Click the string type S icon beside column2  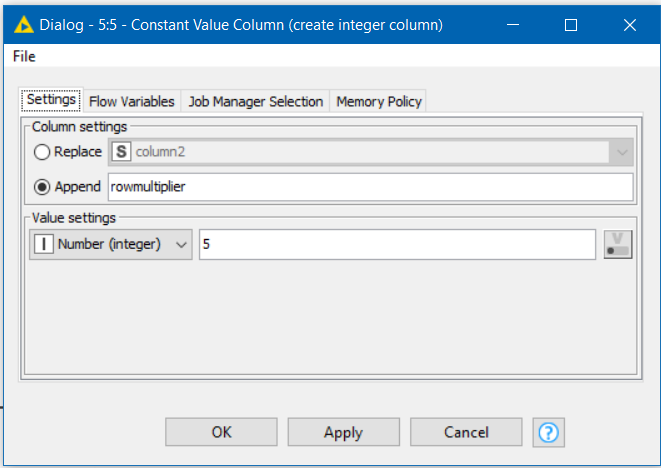click(x=121, y=151)
